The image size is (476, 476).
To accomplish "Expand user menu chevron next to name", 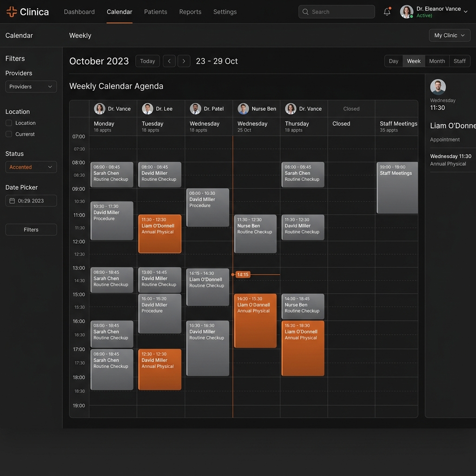I will [465, 12].
